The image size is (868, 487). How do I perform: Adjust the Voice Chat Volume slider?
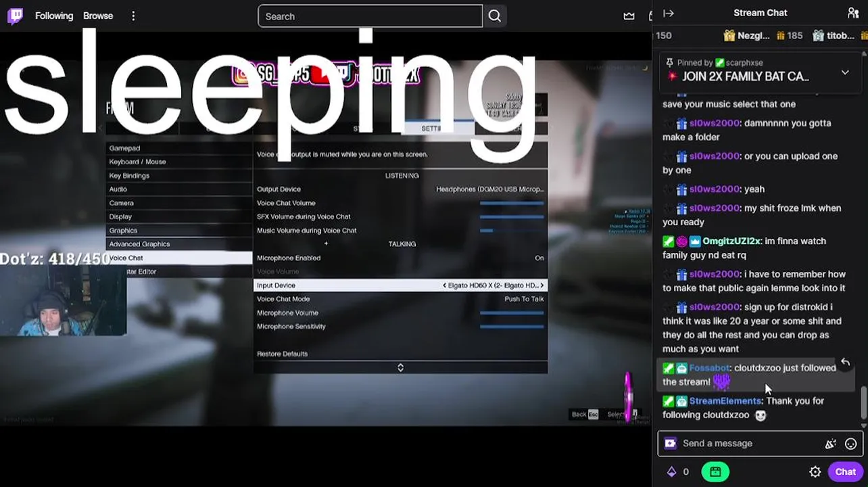512,203
